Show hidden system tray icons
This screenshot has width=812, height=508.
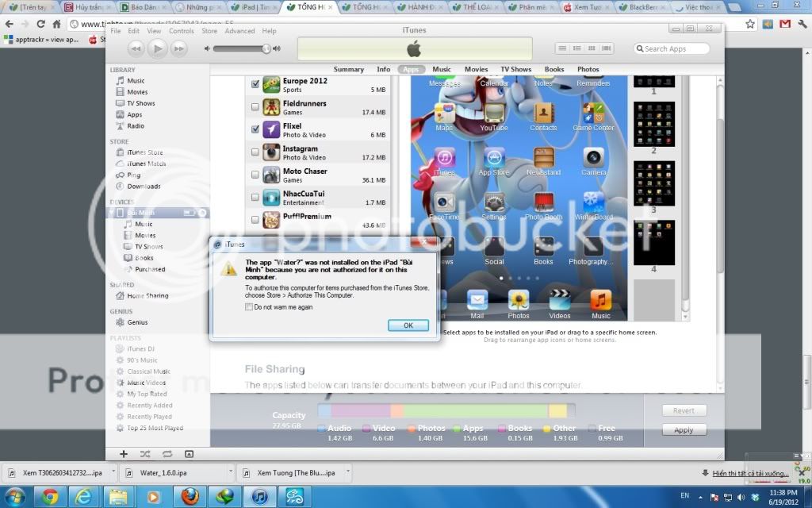click(x=700, y=497)
